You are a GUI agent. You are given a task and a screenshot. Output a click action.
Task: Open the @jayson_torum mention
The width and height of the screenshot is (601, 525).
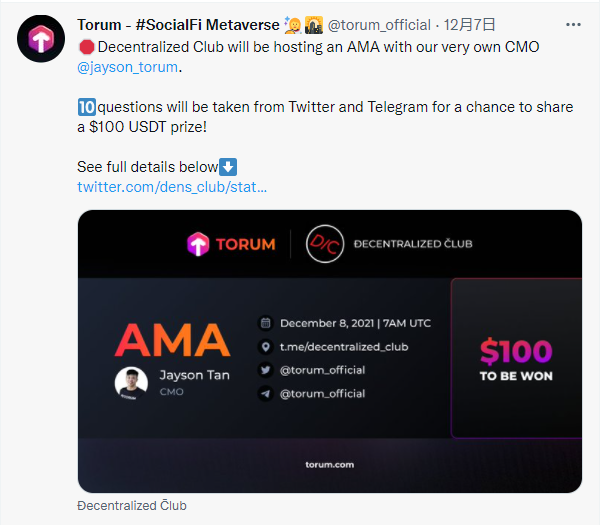pos(129,68)
